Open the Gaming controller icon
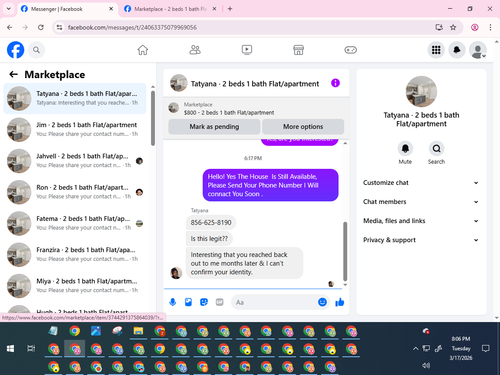The width and height of the screenshot is (500, 375). click(x=350, y=50)
